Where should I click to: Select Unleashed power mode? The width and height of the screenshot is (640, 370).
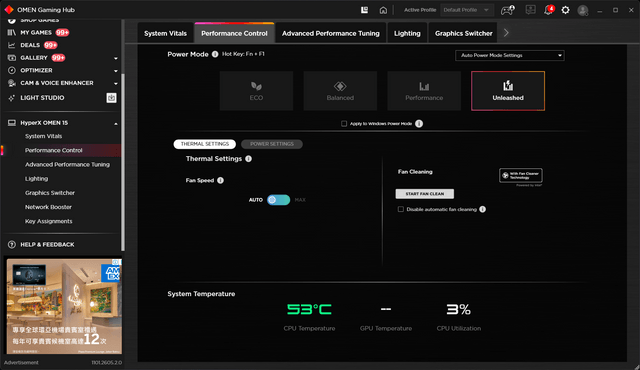tap(508, 91)
